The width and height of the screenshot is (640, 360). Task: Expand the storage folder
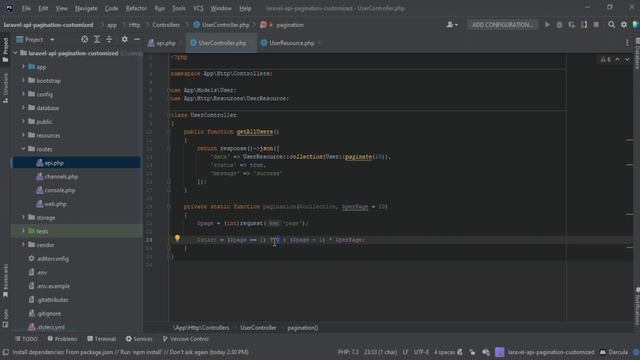[23, 218]
